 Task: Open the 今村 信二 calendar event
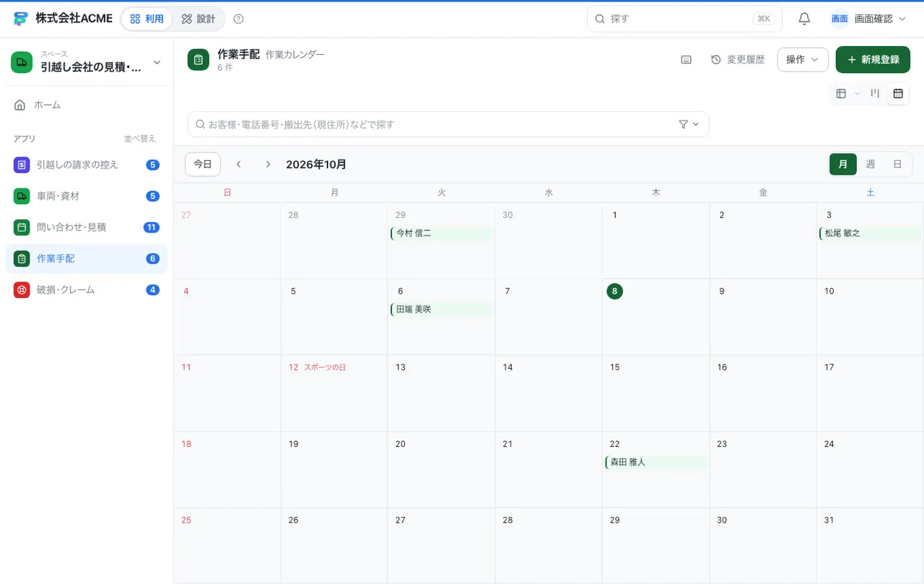[x=441, y=233]
